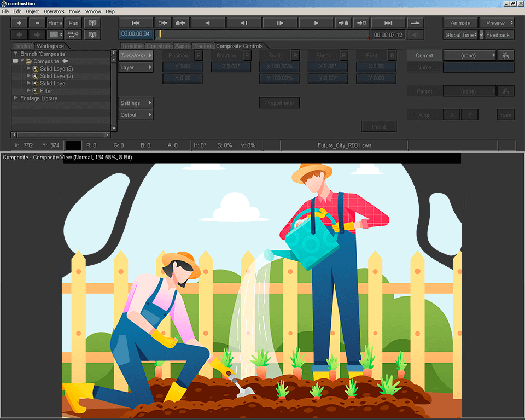Switch to the Composite Controls tab
525x420 pixels.
(x=240, y=46)
